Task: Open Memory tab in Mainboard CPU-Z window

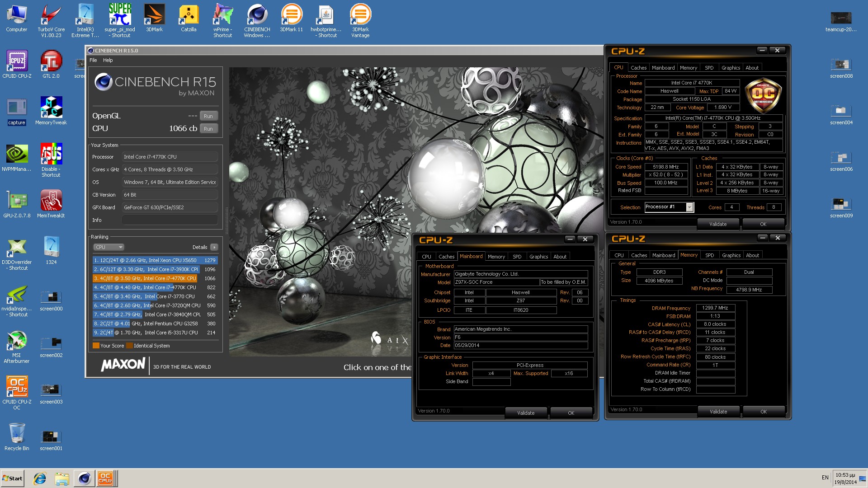Action: point(496,257)
